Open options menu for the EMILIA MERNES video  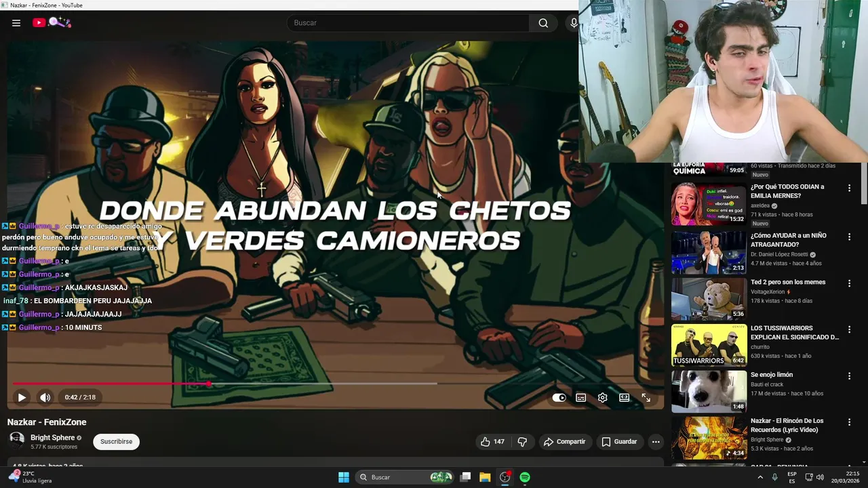[849, 188]
